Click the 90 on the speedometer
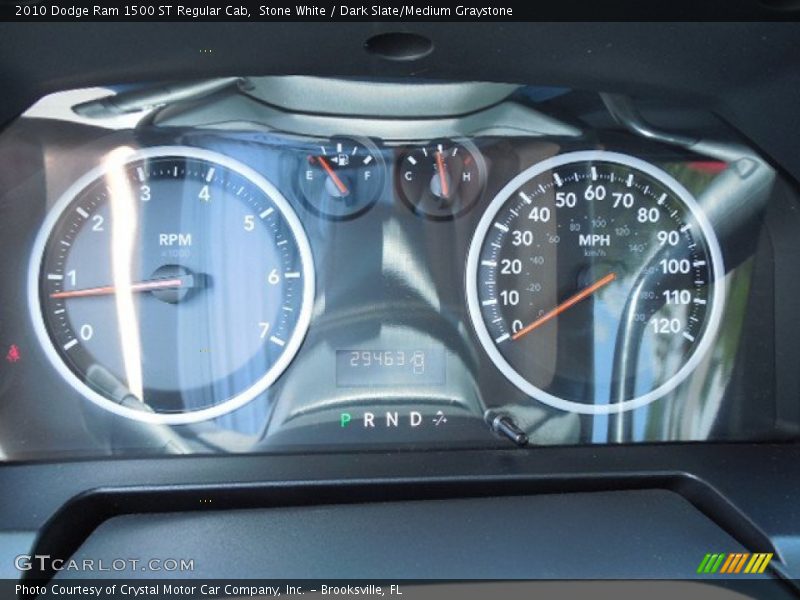The height and width of the screenshot is (600, 800). coord(668,238)
